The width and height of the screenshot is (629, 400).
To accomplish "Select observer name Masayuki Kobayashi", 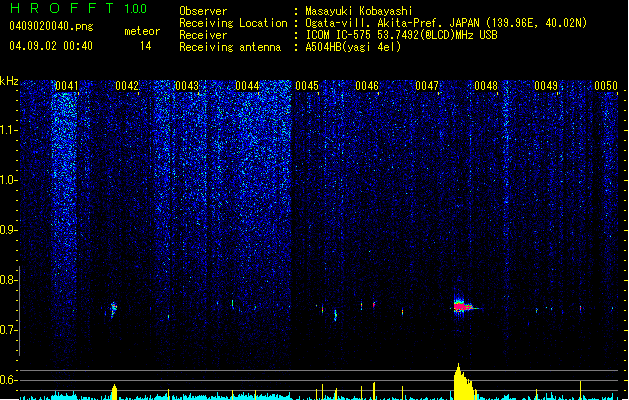I will coord(359,11).
